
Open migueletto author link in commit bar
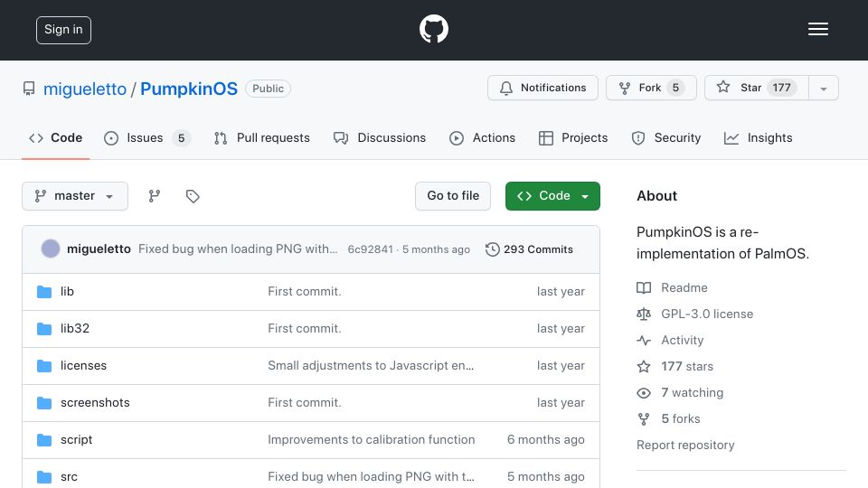pyautogui.click(x=99, y=249)
